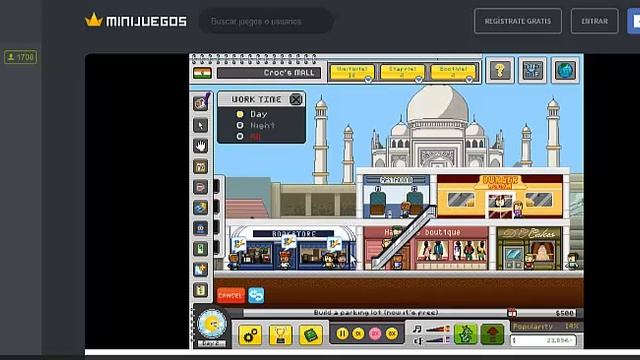The height and width of the screenshot is (360, 640).
Task: Click the sun day clock dial
Action: point(211,324)
